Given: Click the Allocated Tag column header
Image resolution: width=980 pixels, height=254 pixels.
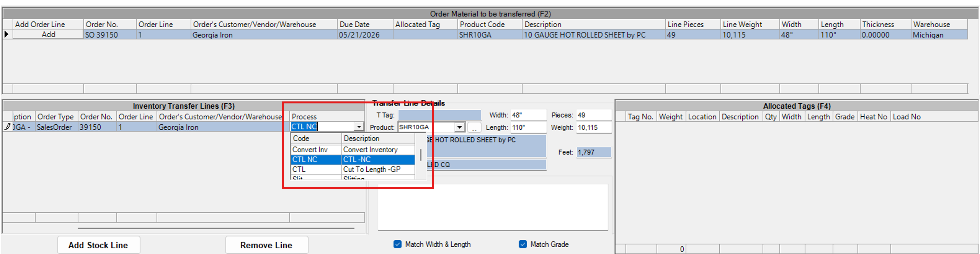Looking at the screenshot, I should [x=425, y=24].
